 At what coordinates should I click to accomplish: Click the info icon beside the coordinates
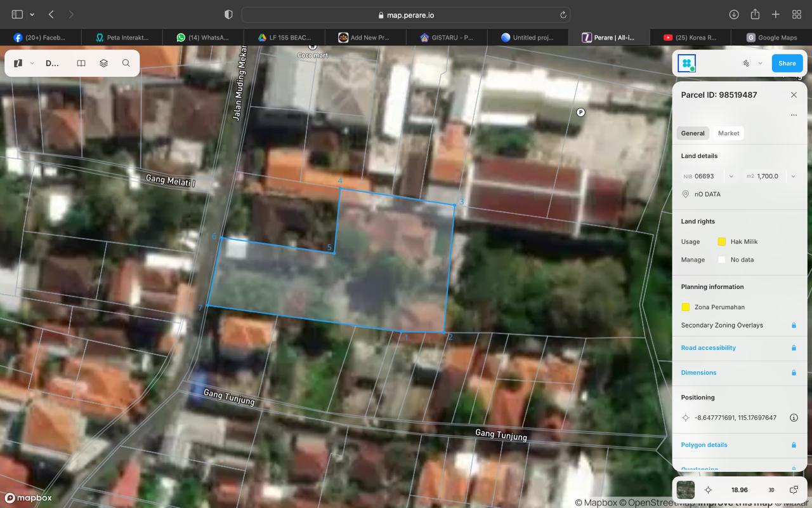tap(793, 418)
